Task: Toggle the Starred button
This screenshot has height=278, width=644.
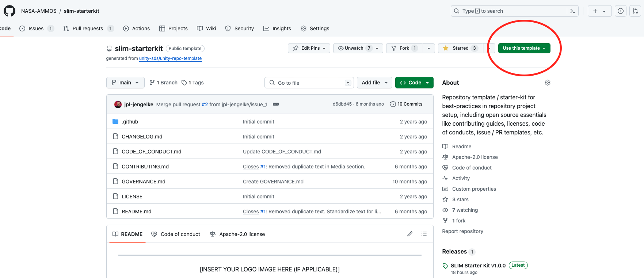Action: pos(460,48)
